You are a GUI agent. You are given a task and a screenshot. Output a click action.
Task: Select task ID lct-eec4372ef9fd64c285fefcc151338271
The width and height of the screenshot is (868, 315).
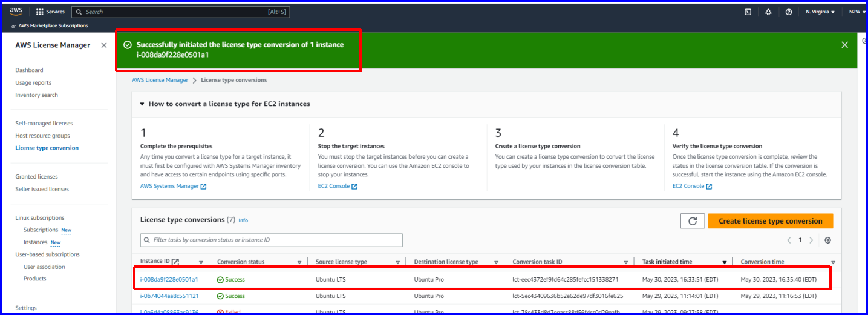point(566,280)
